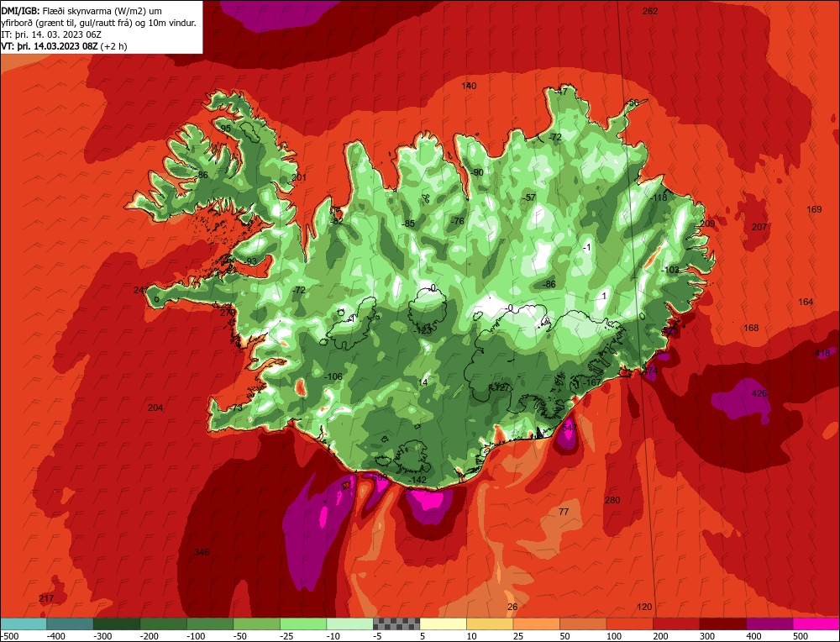Click the 207 value in the eastern sea

tap(759, 227)
